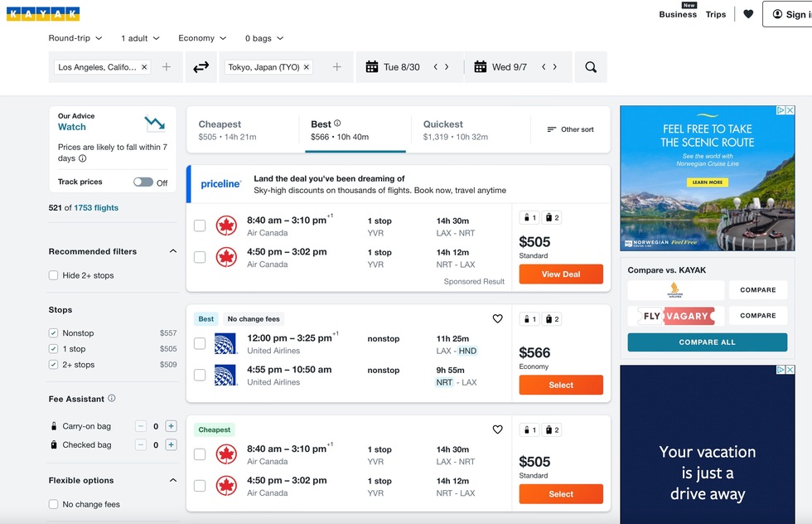
Task: Open the KAYAK home logo
Action: [43, 14]
